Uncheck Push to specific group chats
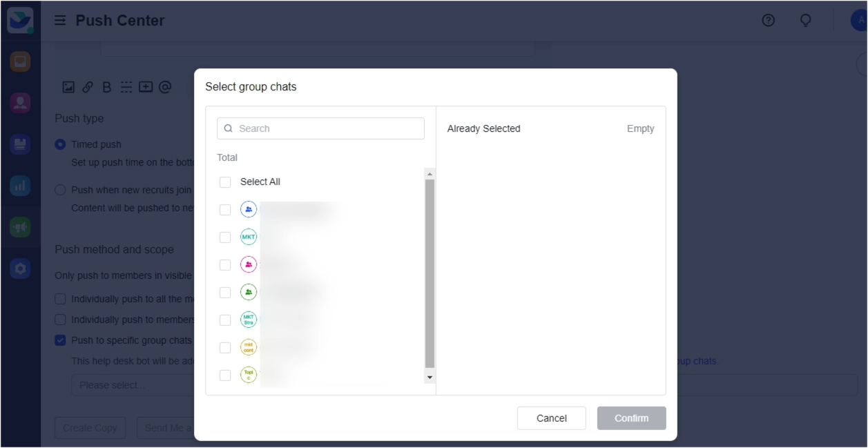The image size is (868, 448). tap(60, 340)
